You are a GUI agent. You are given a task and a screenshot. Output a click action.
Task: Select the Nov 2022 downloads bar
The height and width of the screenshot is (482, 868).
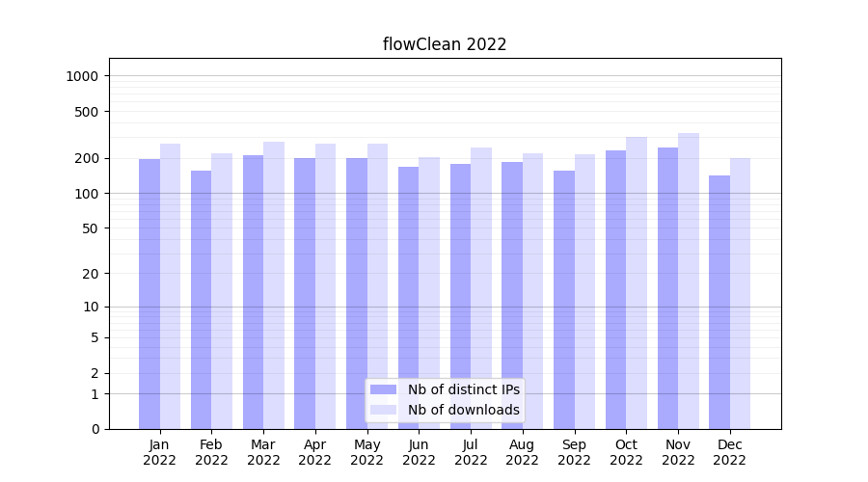click(689, 281)
